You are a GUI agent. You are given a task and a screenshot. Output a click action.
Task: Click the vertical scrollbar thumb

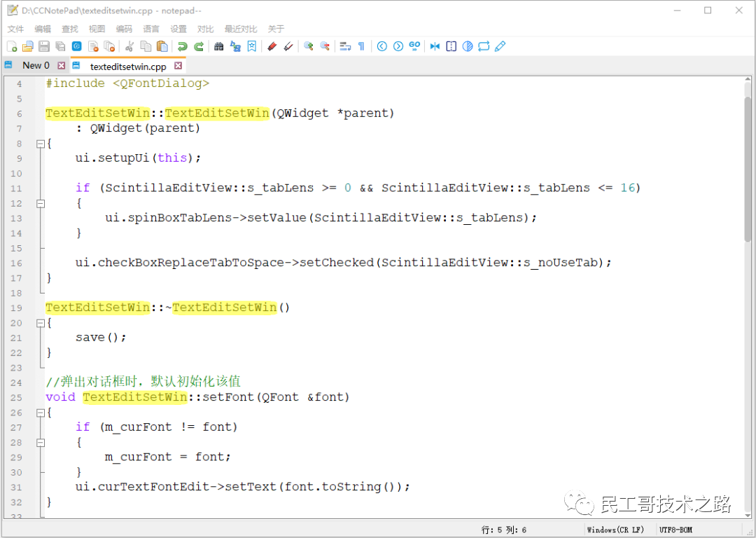coord(748,169)
